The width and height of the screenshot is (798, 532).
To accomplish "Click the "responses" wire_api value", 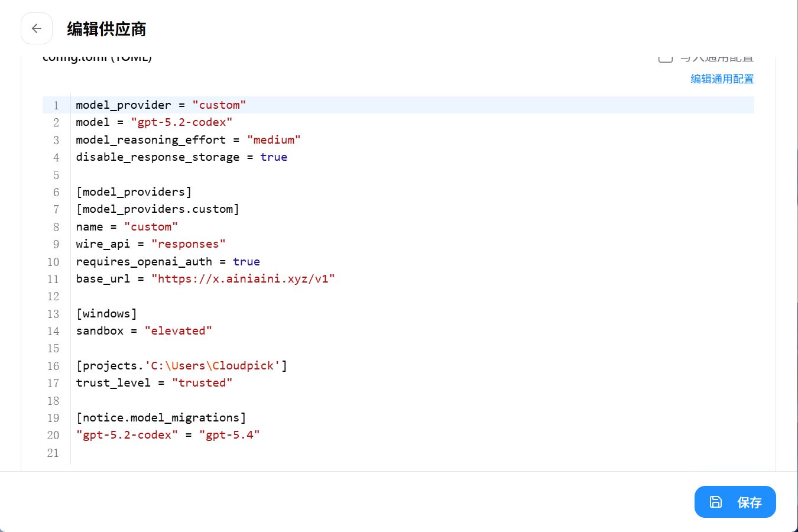I will [x=189, y=244].
